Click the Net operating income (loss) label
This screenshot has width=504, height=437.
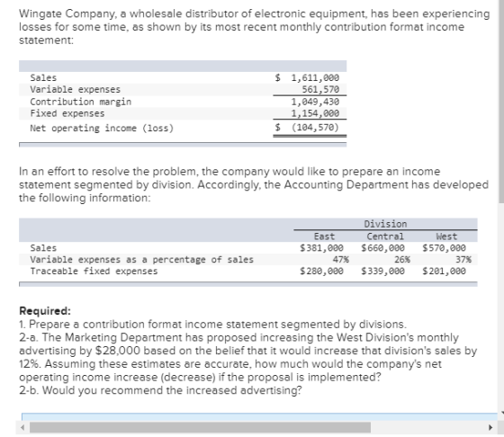click(x=102, y=128)
